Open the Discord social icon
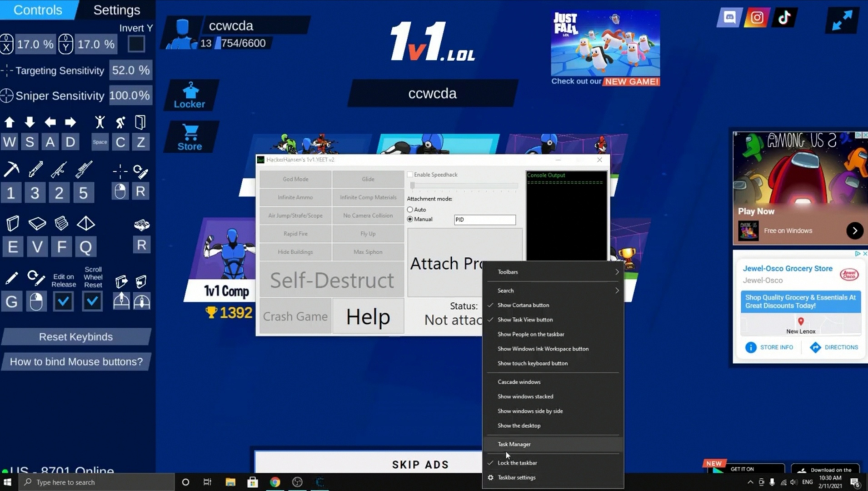The image size is (868, 491). [x=729, y=18]
